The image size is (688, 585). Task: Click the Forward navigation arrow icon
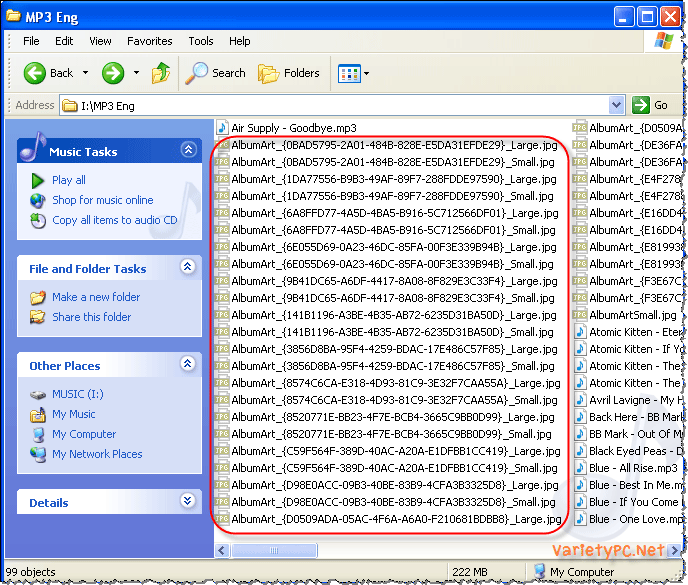[112, 73]
